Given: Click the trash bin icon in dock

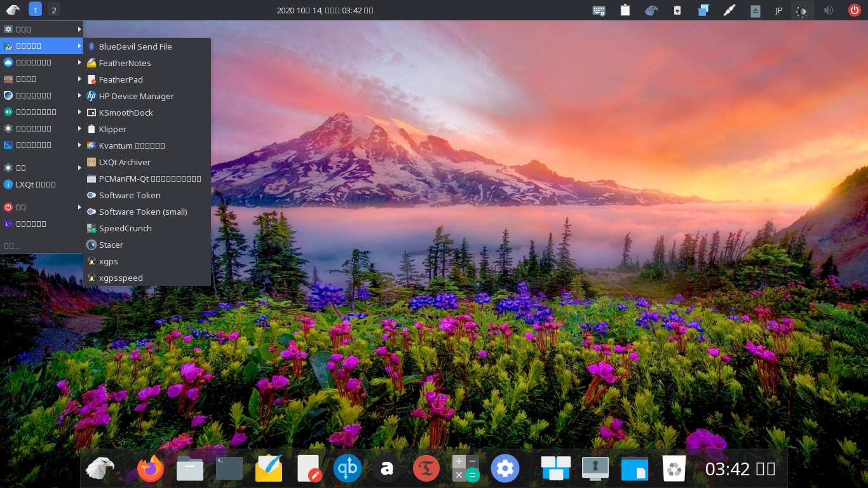Looking at the screenshot, I should [674, 470].
